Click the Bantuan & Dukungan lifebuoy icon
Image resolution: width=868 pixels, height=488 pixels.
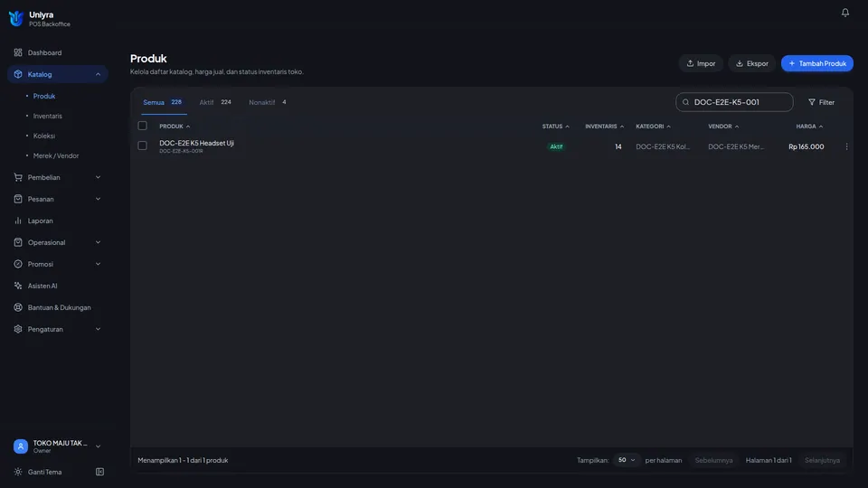pos(18,307)
